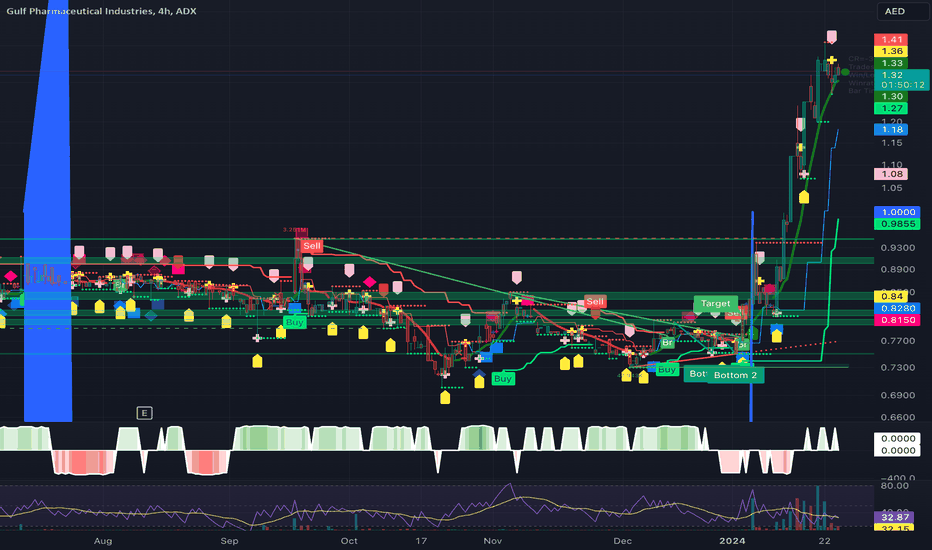
Task: Select the red 1.41 price label
Action: coord(891,39)
